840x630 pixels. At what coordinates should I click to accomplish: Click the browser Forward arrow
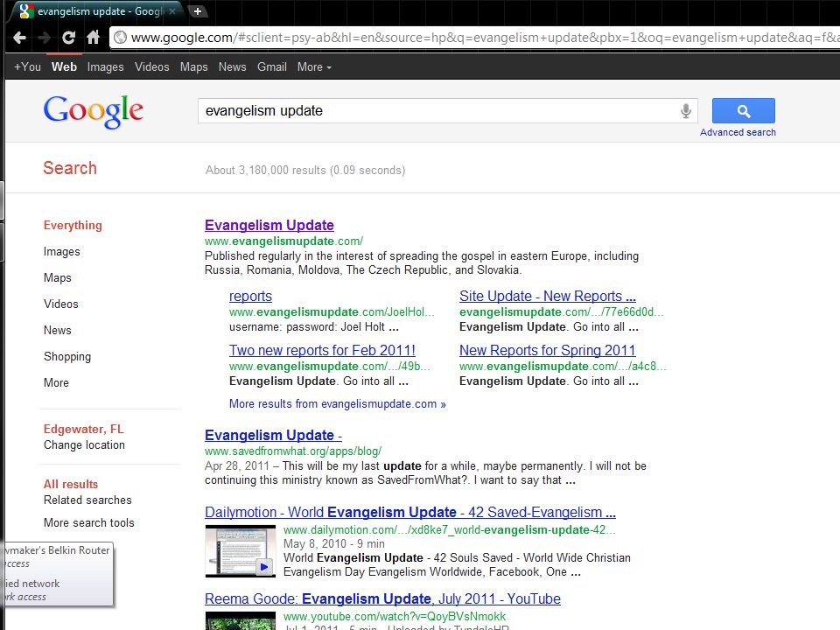coord(45,38)
